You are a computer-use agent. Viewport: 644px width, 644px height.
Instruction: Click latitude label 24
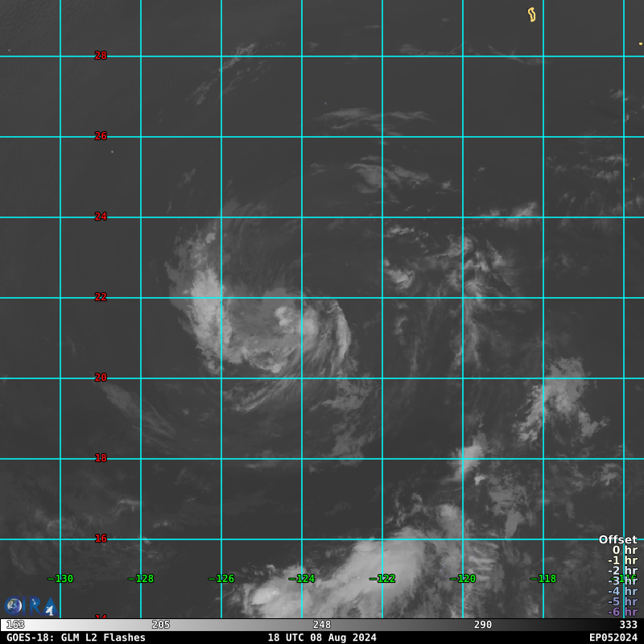tap(101, 217)
